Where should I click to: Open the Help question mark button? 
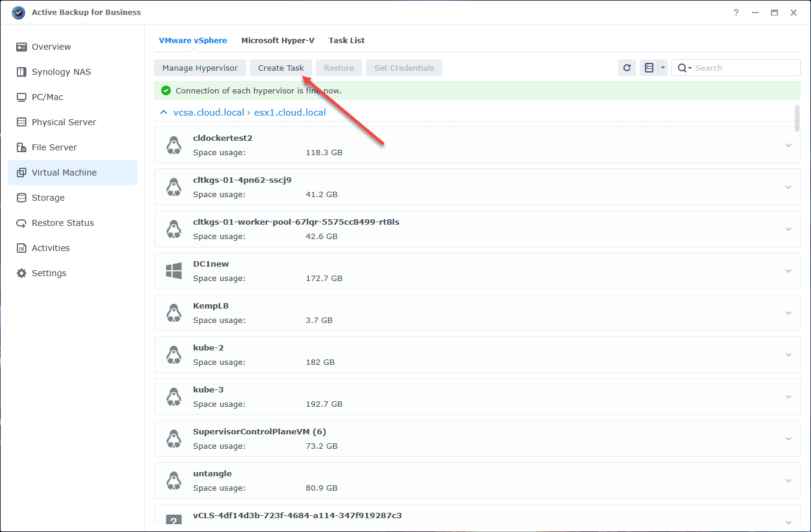736,13
